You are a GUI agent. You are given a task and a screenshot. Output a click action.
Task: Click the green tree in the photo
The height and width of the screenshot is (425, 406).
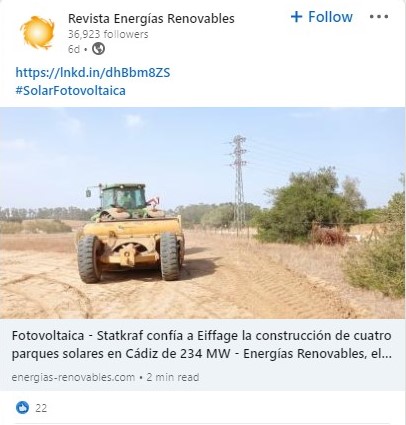[310, 207]
